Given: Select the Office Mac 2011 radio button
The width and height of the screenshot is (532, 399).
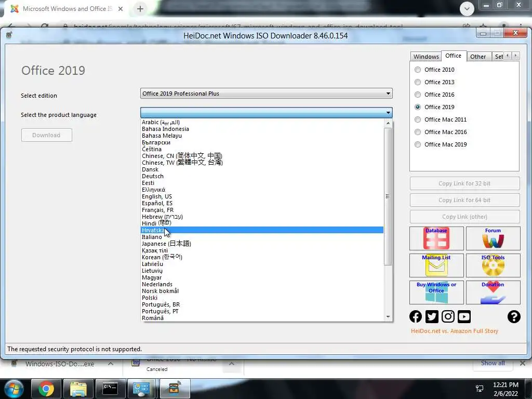Looking at the screenshot, I should coord(418,119).
